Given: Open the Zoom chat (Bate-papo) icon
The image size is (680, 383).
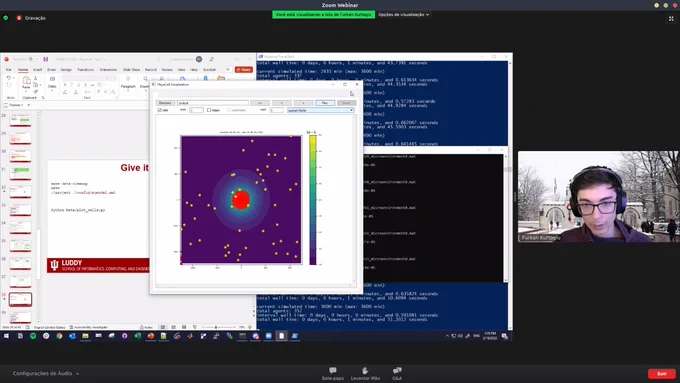Looking at the screenshot, I should 333,370.
